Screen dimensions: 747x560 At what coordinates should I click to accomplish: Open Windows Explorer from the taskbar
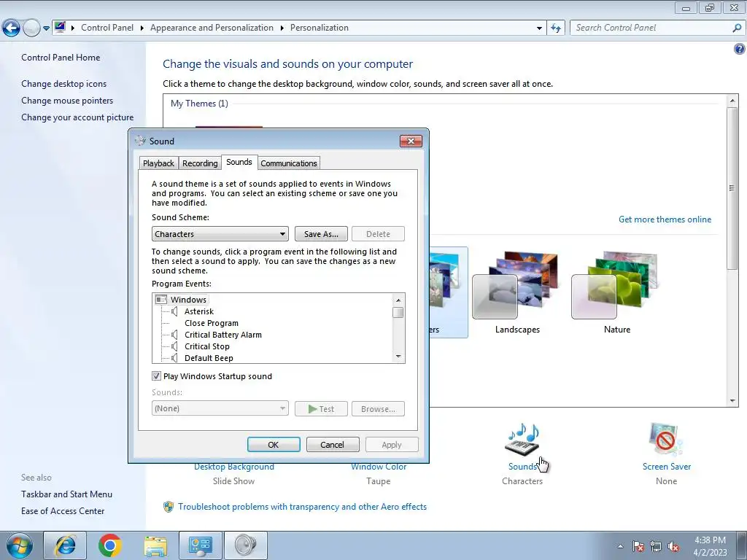(x=155, y=545)
